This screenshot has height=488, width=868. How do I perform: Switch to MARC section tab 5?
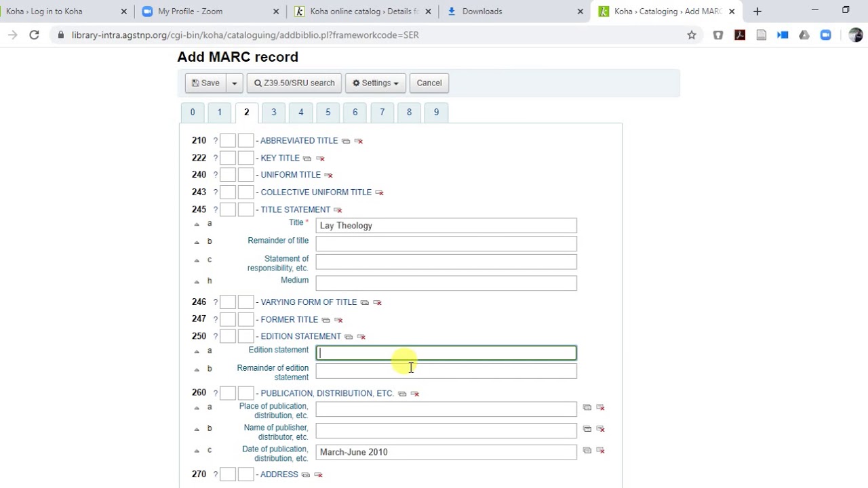328,113
